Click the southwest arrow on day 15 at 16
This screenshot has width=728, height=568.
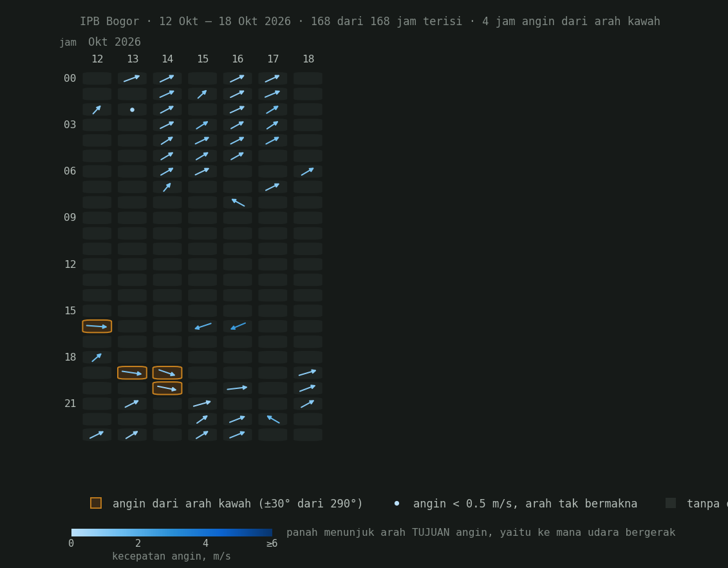click(202, 327)
